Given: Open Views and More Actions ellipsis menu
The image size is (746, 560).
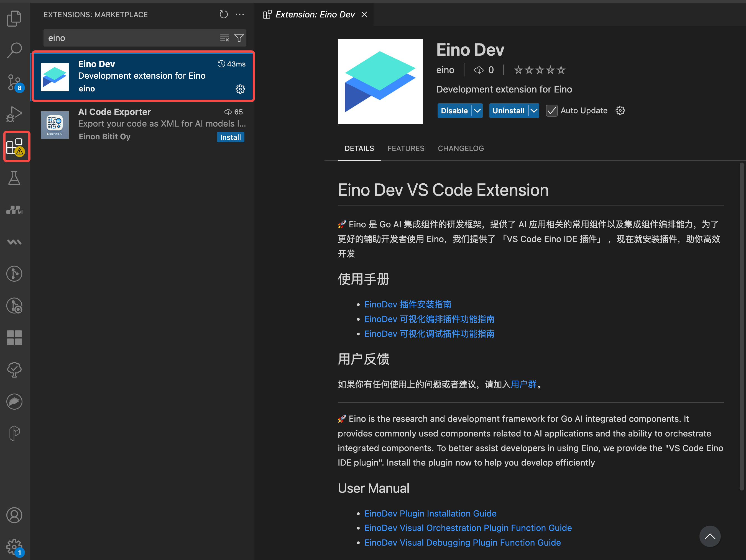Looking at the screenshot, I should (240, 14).
